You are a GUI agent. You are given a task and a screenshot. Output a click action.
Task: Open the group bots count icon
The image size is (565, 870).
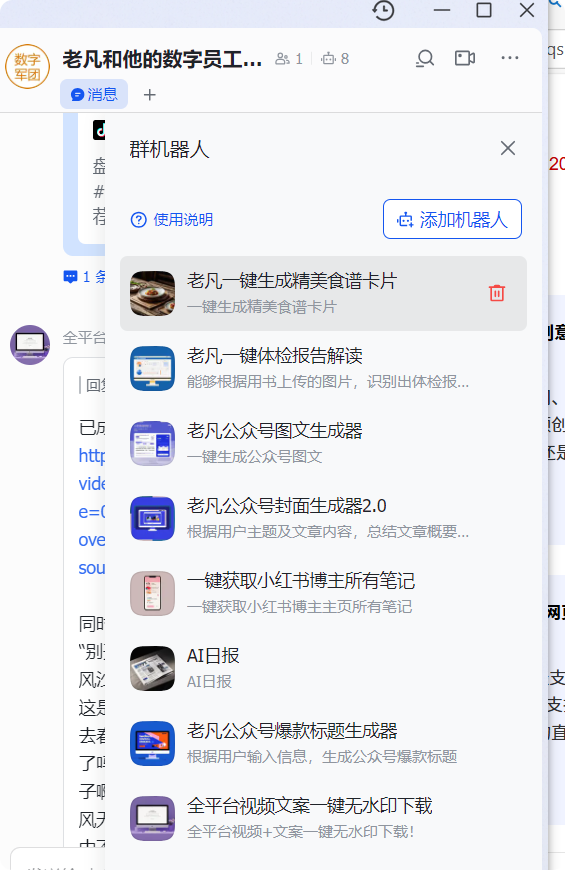[329, 59]
